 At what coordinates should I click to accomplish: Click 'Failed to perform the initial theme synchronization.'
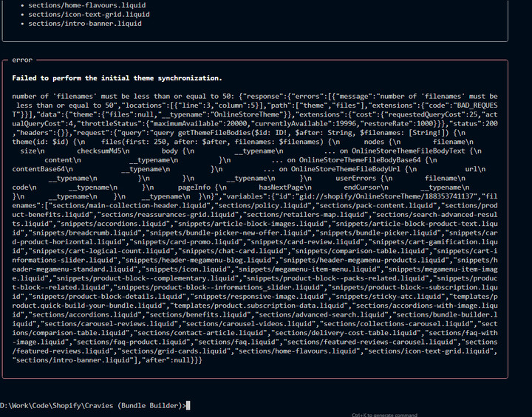pyautogui.click(x=117, y=78)
